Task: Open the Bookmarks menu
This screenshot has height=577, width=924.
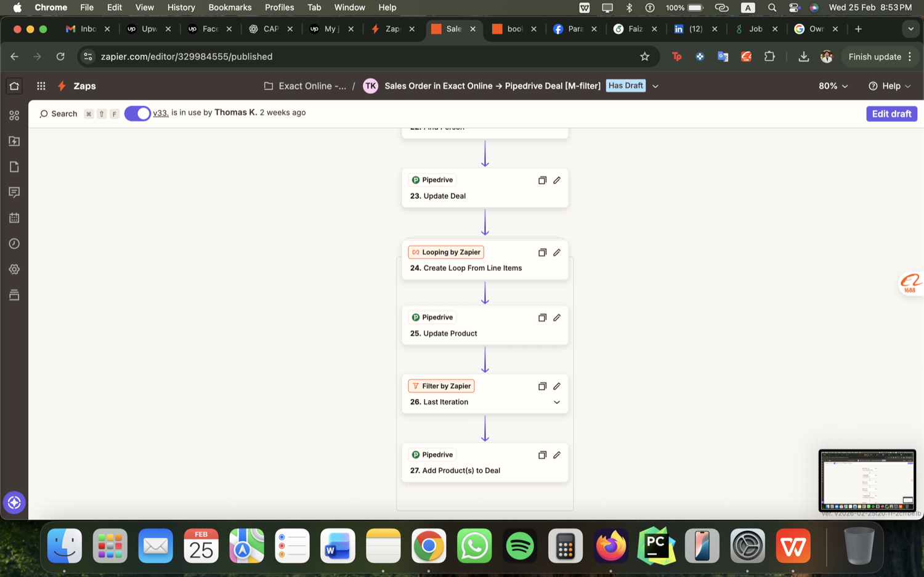Action: [x=230, y=7]
